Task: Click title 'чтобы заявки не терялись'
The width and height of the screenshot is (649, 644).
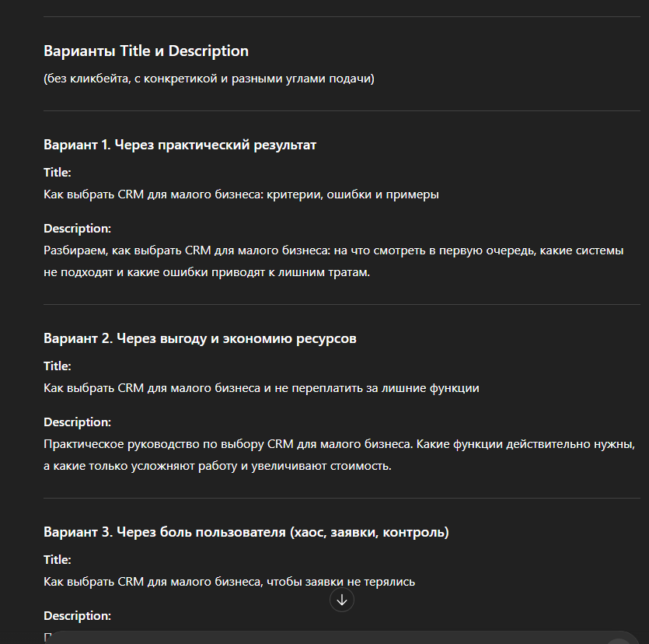Action: (x=340, y=582)
